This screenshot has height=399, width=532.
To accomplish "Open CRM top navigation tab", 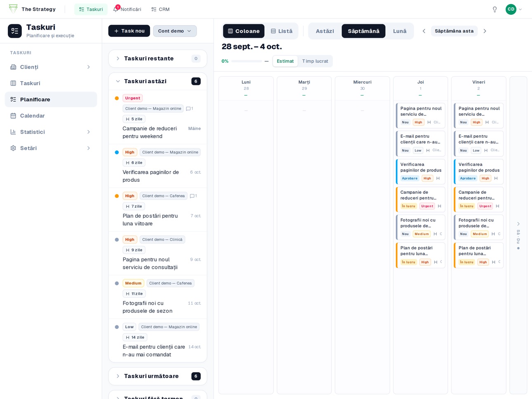I will 160,9.
